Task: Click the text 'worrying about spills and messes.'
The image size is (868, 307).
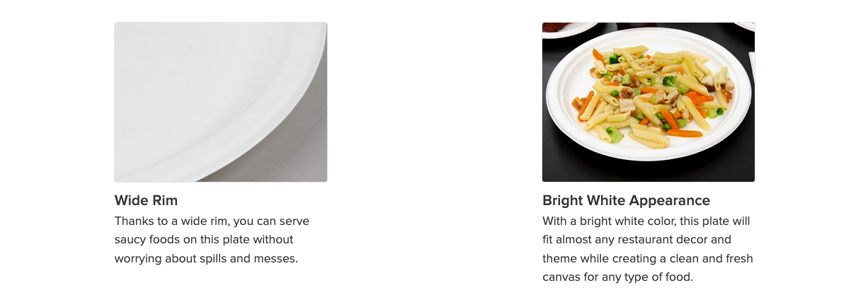Action: click(x=206, y=258)
